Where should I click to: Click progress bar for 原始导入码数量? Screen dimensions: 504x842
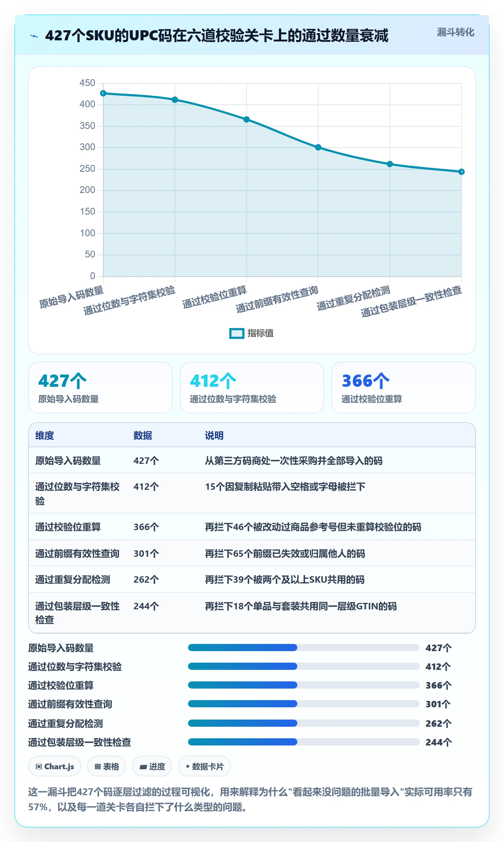pos(303,648)
